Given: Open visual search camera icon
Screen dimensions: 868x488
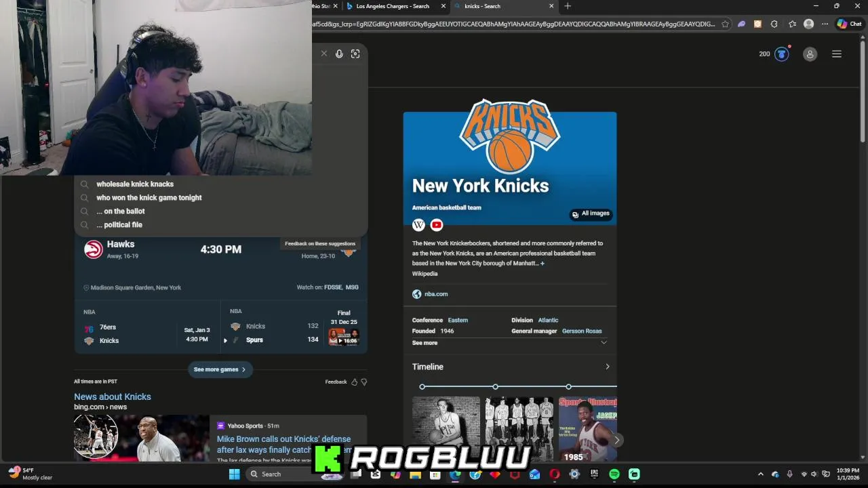Looking at the screenshot, I should 355,54.
